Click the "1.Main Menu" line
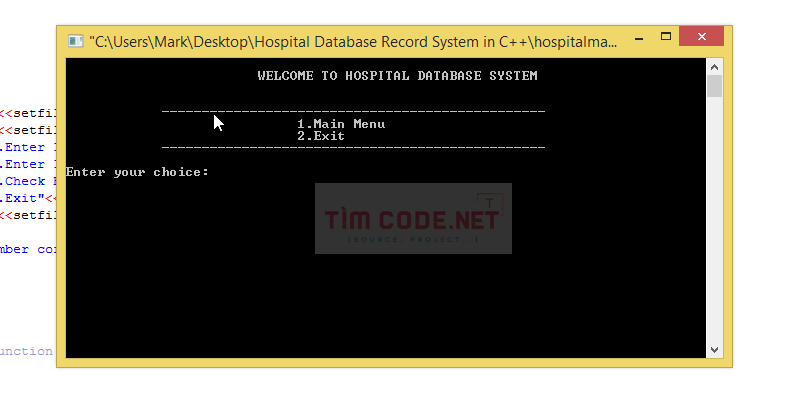Viewport: 788px width, 397px height. [341, 124]
